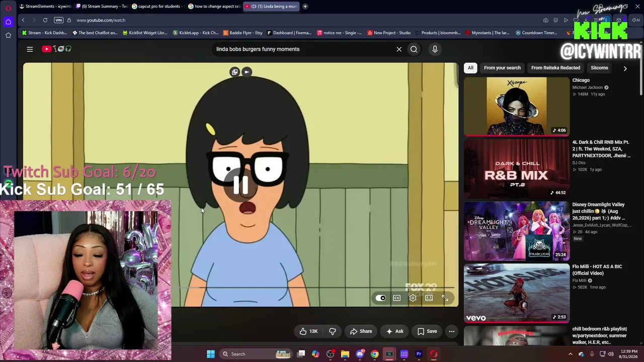Select the 'All' filter chip

[x=470, y=68]
